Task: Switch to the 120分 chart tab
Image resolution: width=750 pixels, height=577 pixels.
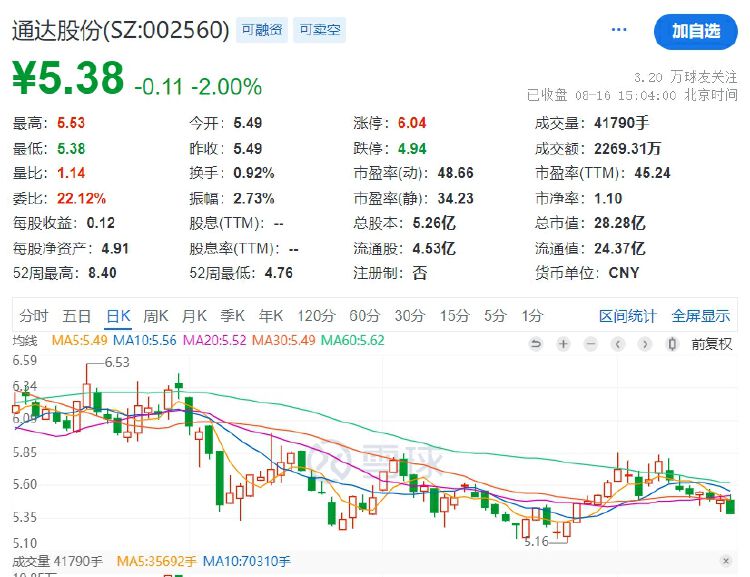Action: 316,316
